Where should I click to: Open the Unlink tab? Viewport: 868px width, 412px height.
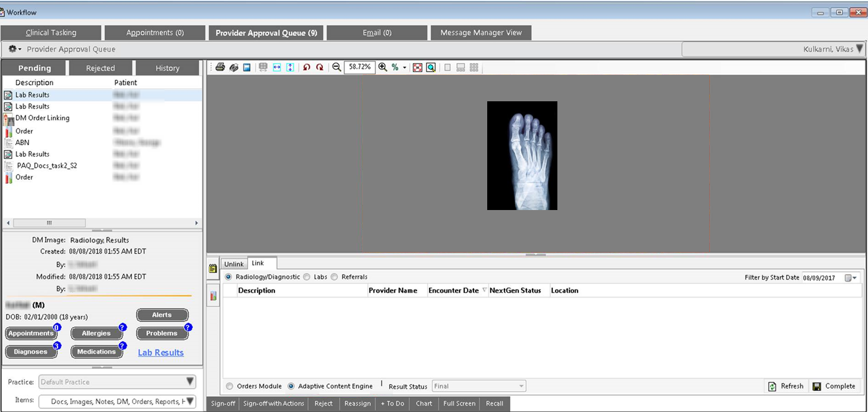[234, 264]
